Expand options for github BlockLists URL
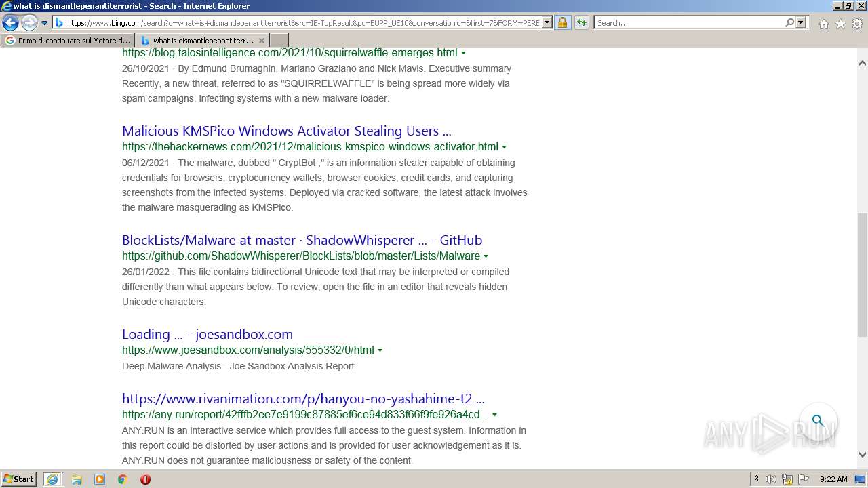 [x=486, y=256]
